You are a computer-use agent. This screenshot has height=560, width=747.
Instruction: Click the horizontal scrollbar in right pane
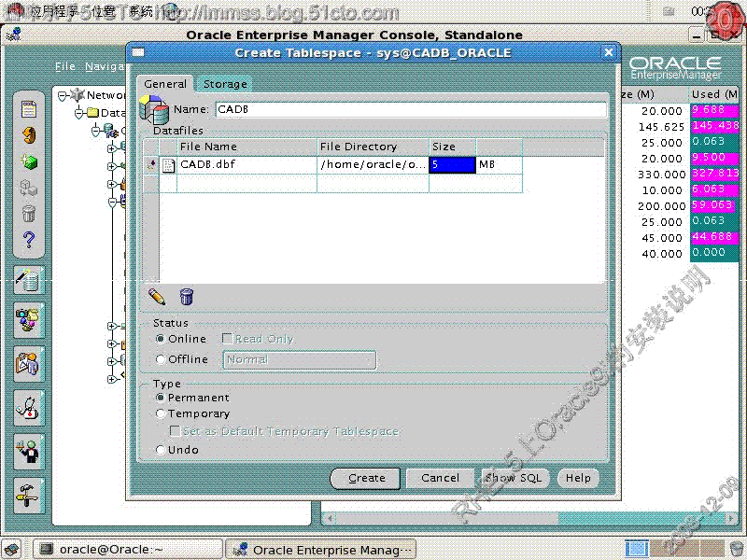pyautogui.click(x=529, y=518)
